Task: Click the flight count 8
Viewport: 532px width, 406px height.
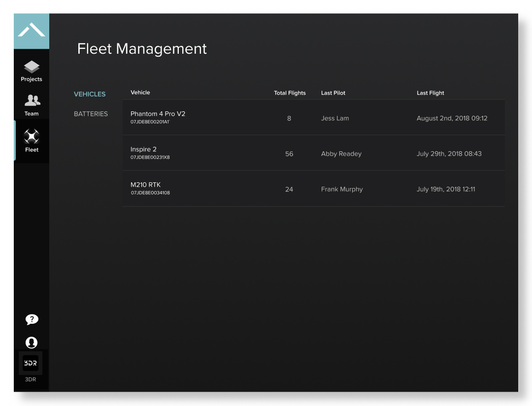Action: pyautogui.click(x=289, y=118)
